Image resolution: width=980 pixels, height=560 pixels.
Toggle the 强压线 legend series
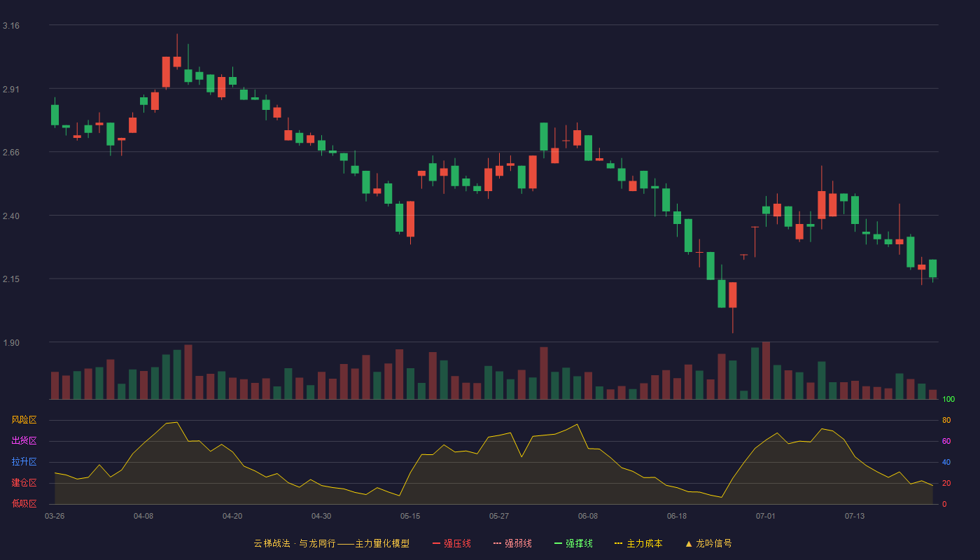(x=451, y=543)
